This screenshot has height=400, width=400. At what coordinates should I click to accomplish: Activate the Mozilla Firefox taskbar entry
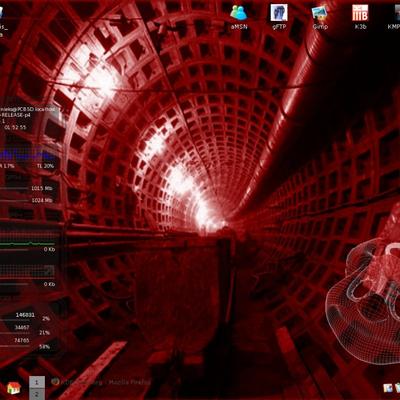(x=101, y=382)
